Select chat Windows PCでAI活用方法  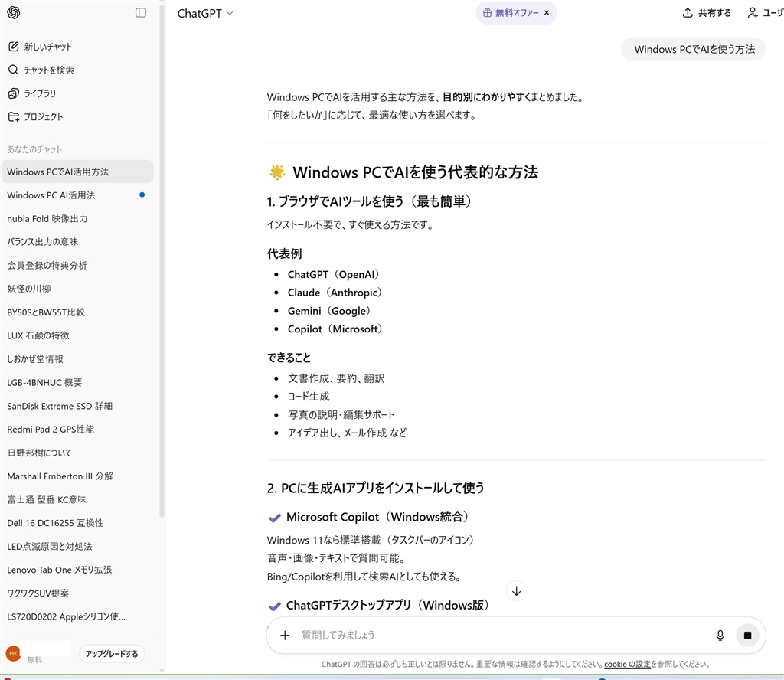pyautogui.click(x=77, y=172)
